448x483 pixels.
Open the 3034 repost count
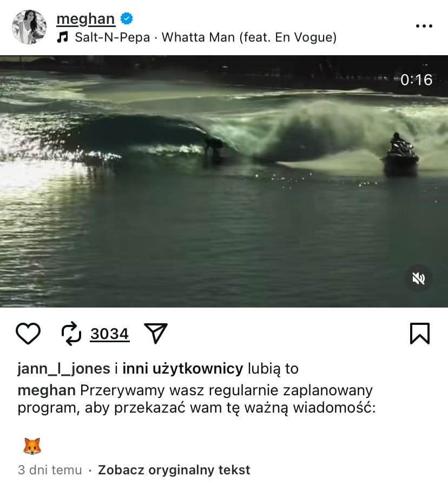click(110, 334)
